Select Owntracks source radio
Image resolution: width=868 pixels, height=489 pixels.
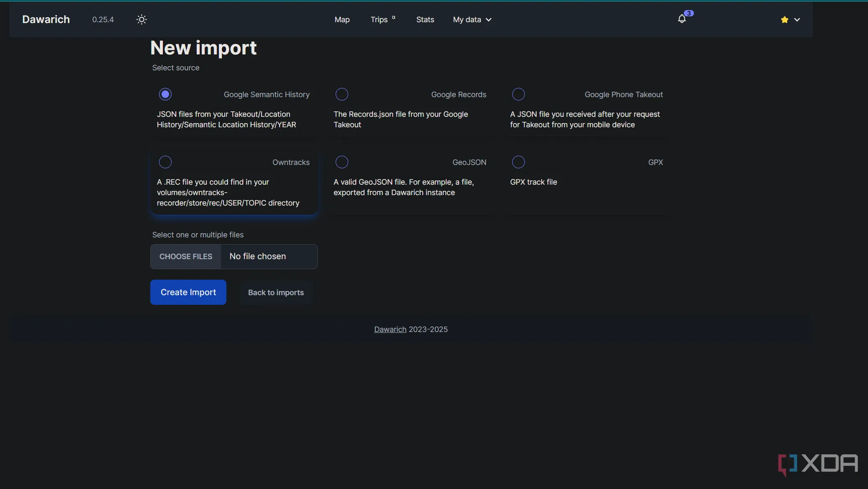point(165,162)
